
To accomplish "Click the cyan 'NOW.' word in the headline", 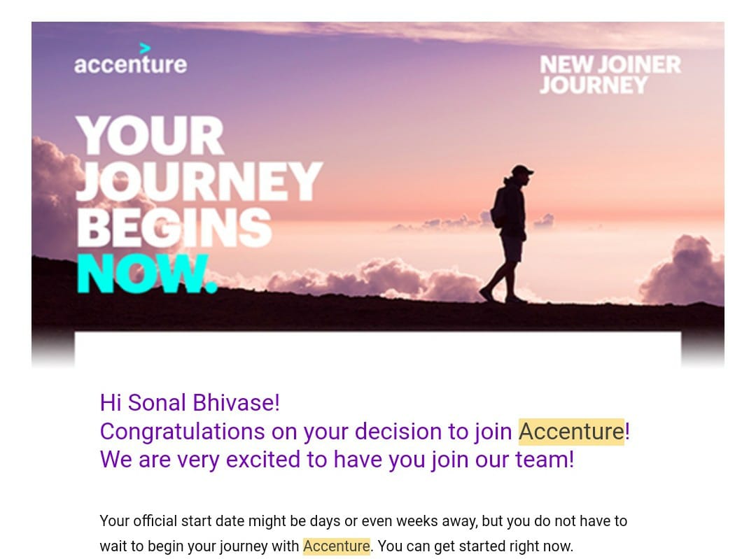I will [146, 274].
